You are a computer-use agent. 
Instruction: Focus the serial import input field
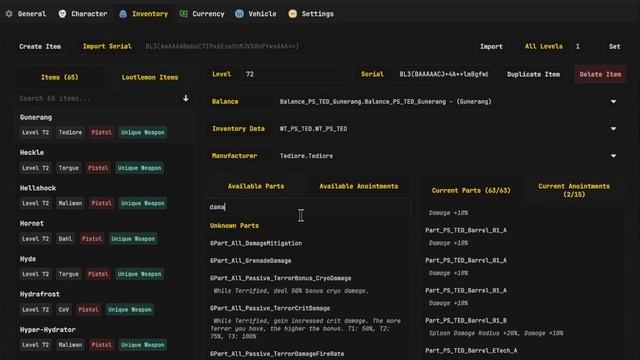coord(306,47)
